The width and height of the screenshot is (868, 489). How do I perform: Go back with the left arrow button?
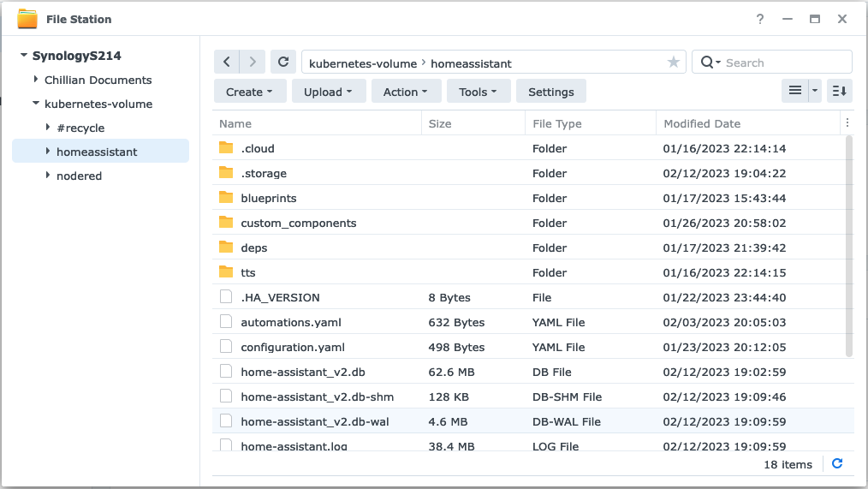[226, 62]
